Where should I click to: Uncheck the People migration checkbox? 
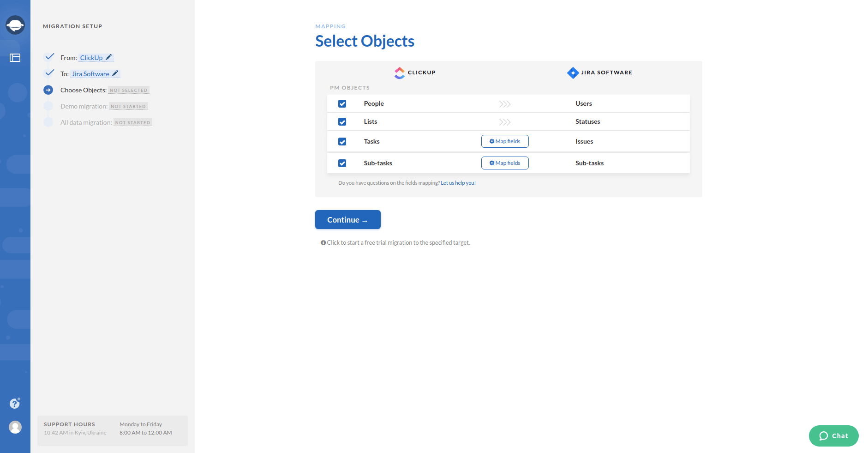[342, 103]
